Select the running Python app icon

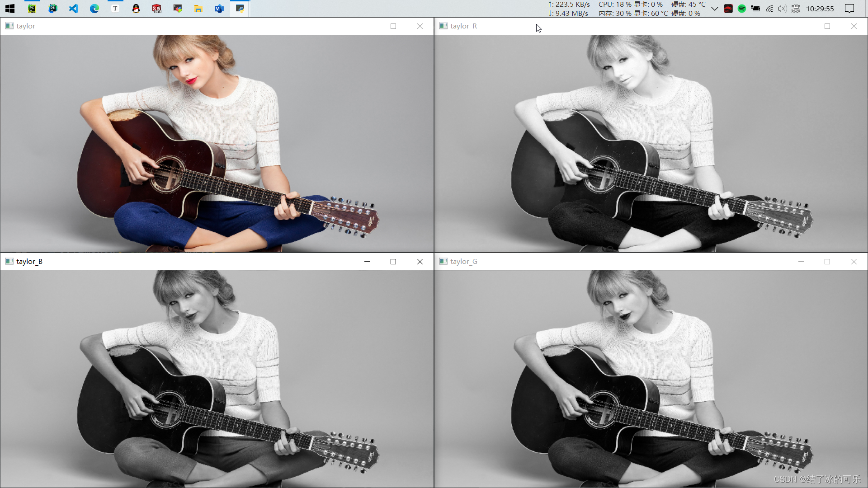click(x=240, y=9)
